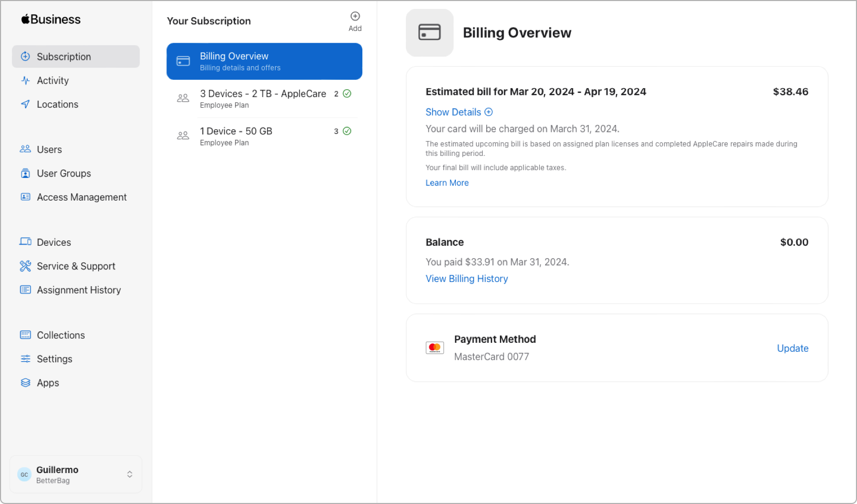Click the MasterCard 0077 text
Screen dimensions: 857x504
492,356
